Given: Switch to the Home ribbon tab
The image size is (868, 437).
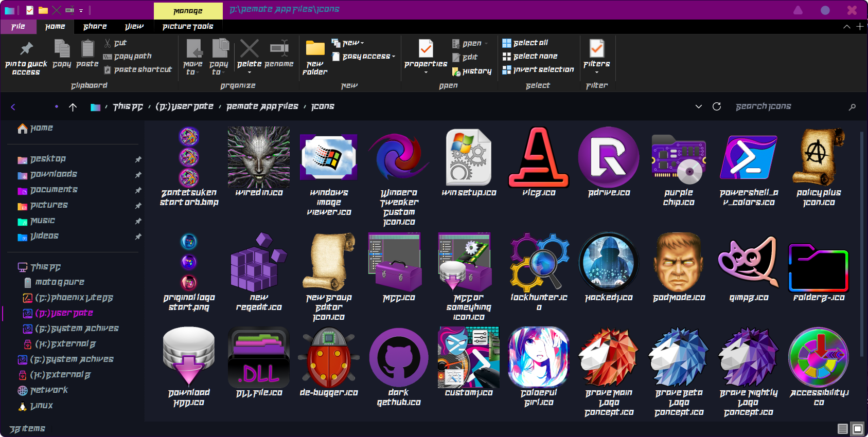Looking at the screenshot, I should [x=55, y=26].
